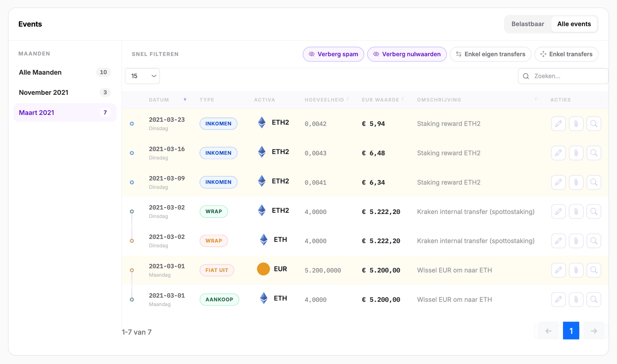This screenshot has height=364, width=617.
Task: Edit the ETH2 wrap event of 2021-03-02
Action: 558,212
